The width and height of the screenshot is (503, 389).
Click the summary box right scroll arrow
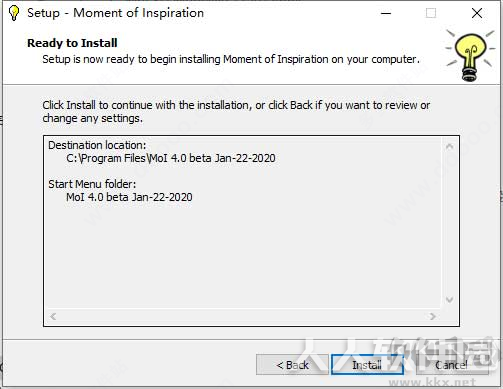[433, 316]
